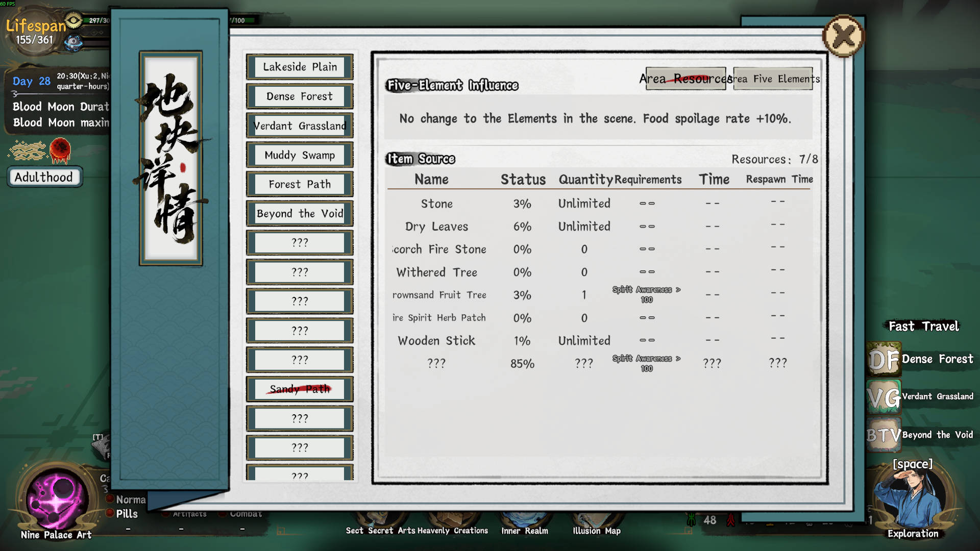Select Beyond the Void fast travel icon
The width and height of the screenshot is (980, 551).
[x=884, y=435]
